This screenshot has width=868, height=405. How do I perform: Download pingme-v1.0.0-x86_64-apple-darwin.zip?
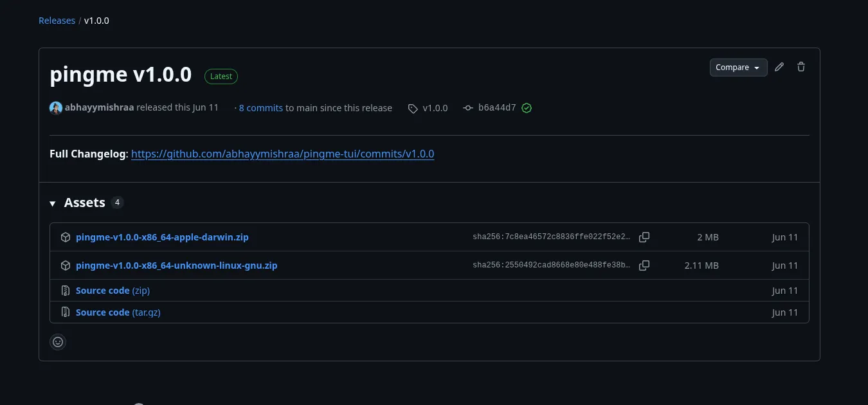[x=162, y=237]
